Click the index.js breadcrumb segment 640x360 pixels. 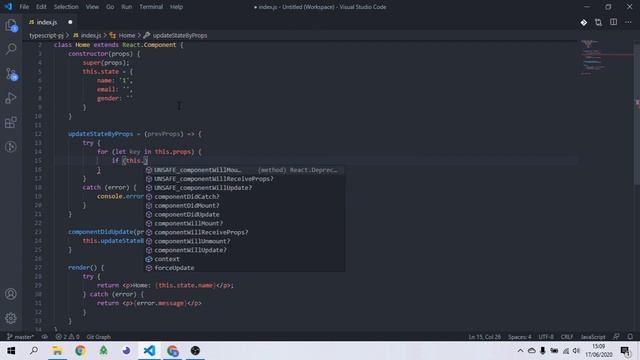click(x=87, y=36)
